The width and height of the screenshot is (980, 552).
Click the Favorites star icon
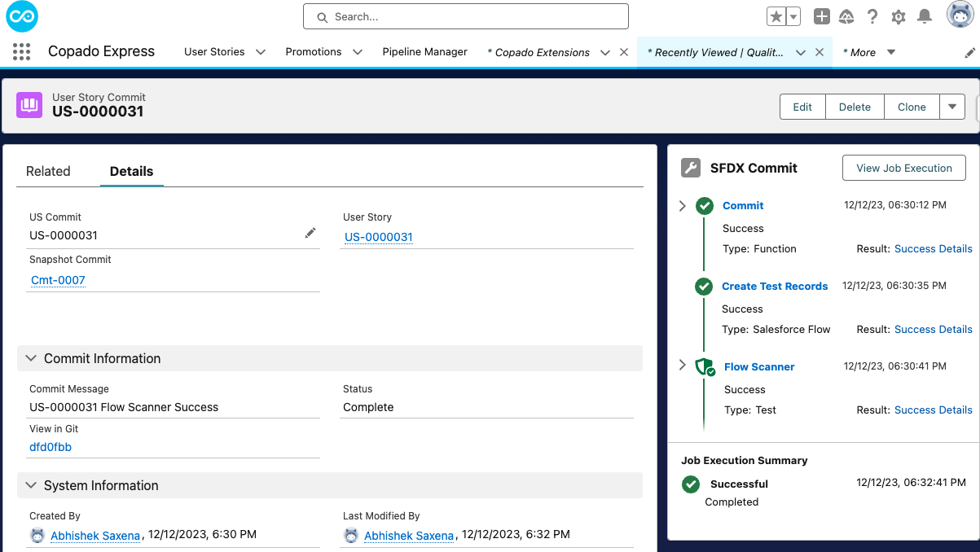776,16
